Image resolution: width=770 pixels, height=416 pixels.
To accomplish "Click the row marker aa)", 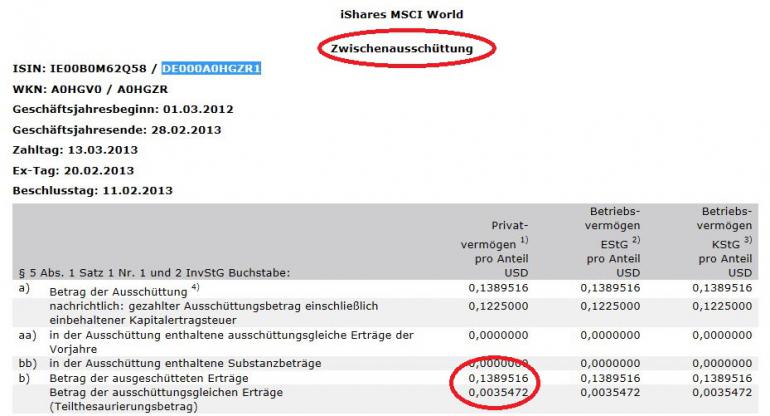I will 28,335.
